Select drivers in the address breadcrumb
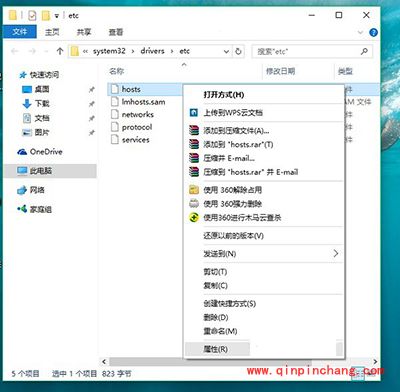Screen dimensions: 400x392 tap(152, 51)
